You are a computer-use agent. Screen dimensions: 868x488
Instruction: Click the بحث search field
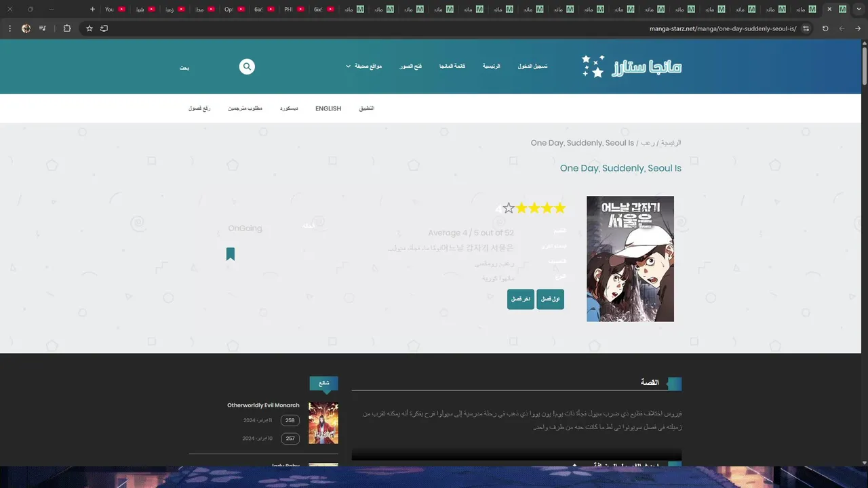[x=184, y=68]
